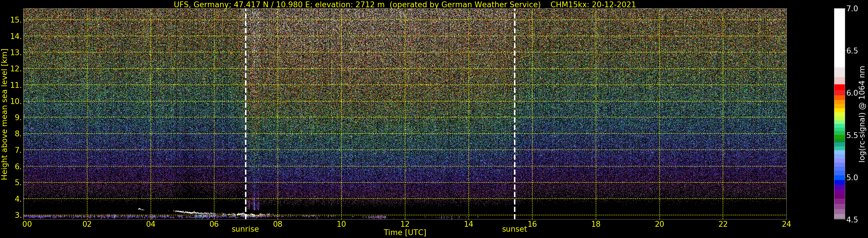Pick the yellow band on the colorbar

coord(839,110)
